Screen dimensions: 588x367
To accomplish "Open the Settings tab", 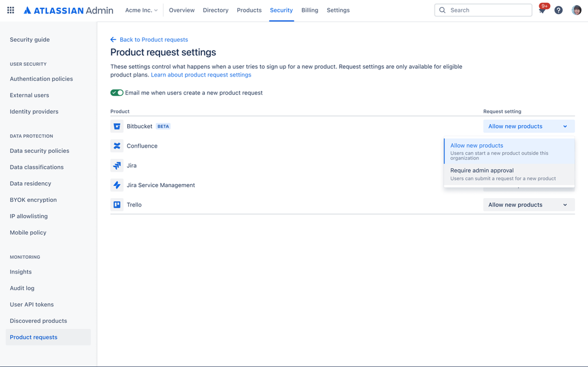I will (338, 10).
